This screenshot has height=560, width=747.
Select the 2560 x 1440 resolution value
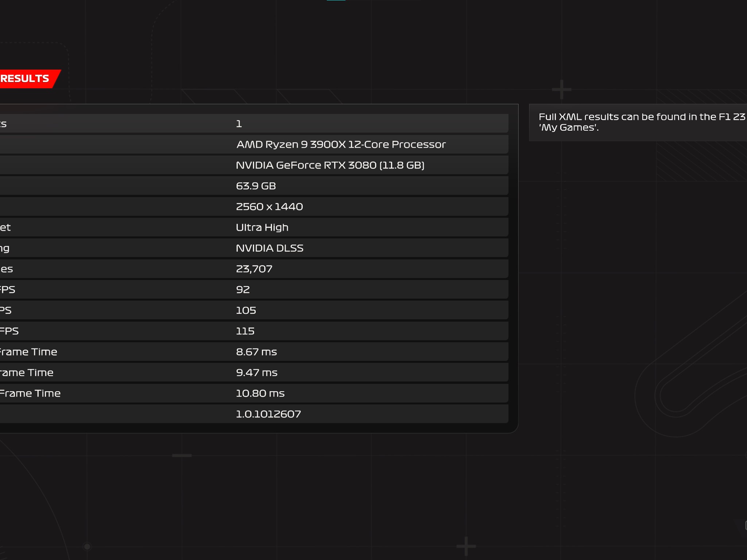(269, 207)
